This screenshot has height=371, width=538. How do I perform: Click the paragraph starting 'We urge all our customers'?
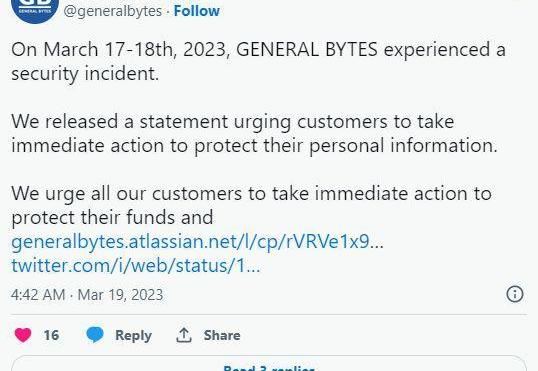(252, 206)
